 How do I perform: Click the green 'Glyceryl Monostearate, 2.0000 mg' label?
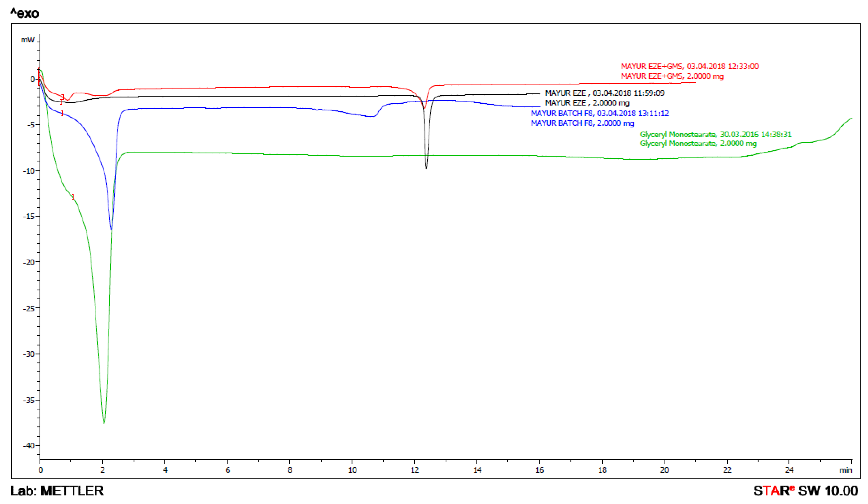[x=698, y=143]
